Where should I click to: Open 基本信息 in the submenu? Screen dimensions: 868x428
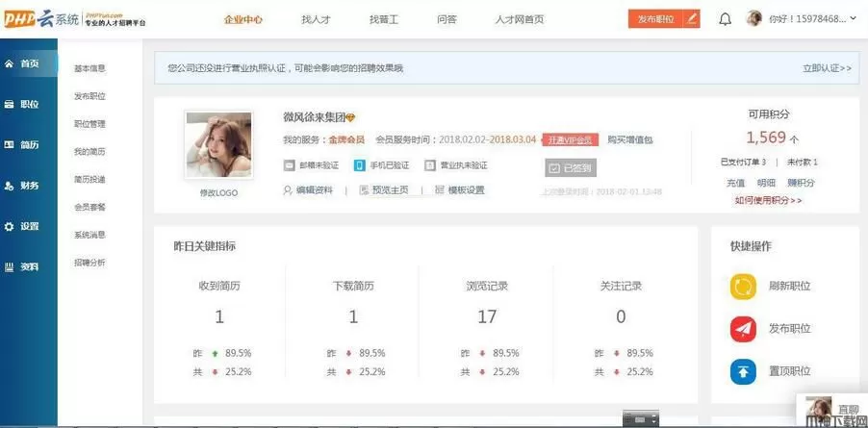(x=89, y=68)
